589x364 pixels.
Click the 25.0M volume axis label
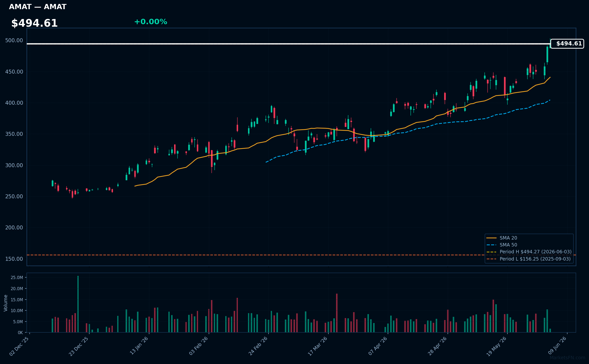pyautogui.click(x=17, y=278)
